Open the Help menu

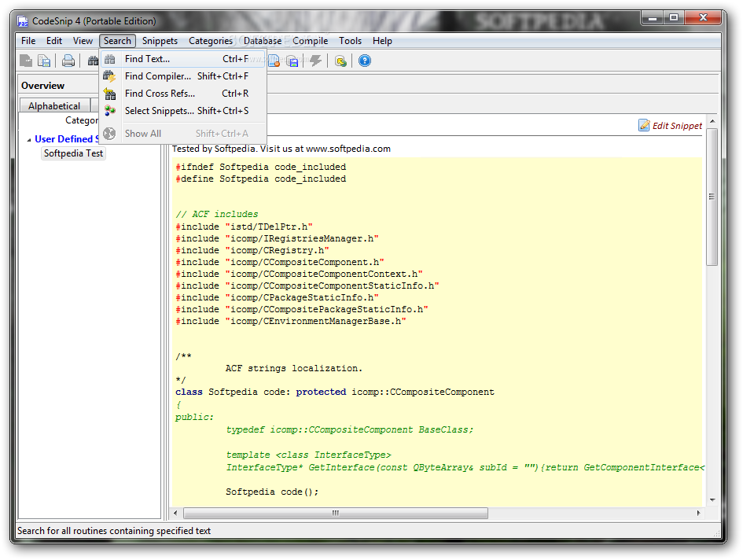[382, 41]
